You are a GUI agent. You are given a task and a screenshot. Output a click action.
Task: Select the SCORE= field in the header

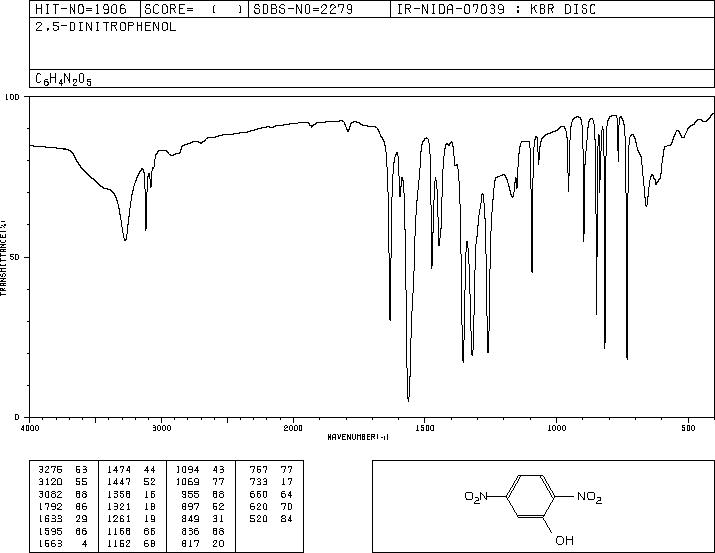193,9
